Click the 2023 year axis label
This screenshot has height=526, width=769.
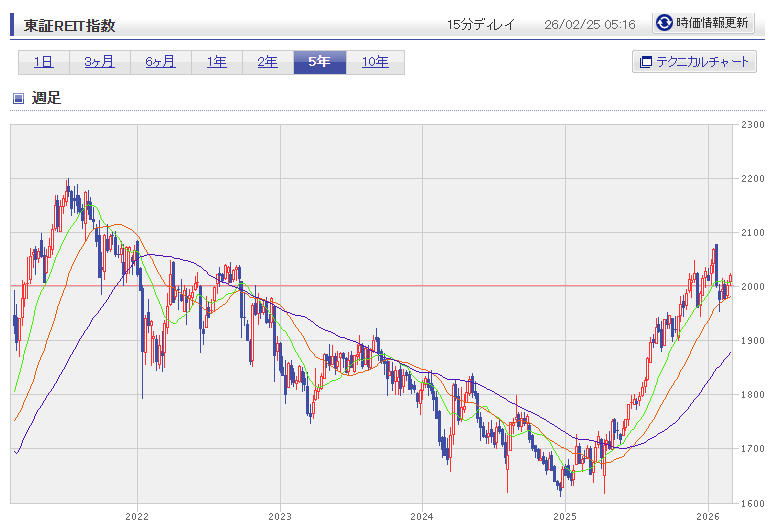[x=280, y=516]
